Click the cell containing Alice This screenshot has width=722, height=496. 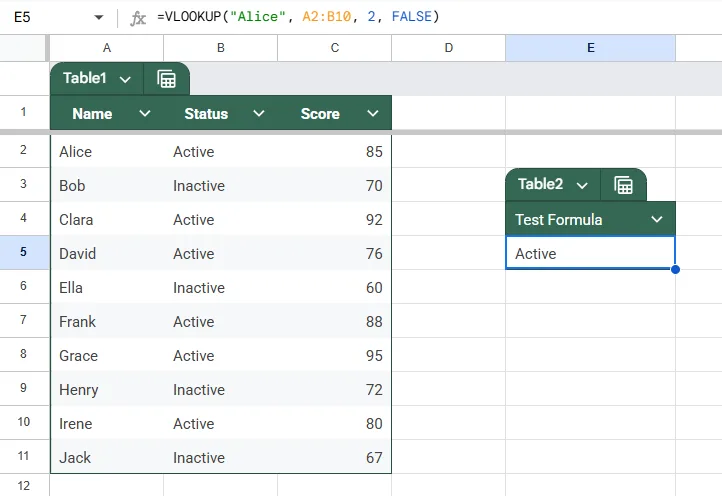tap(107, 152)
